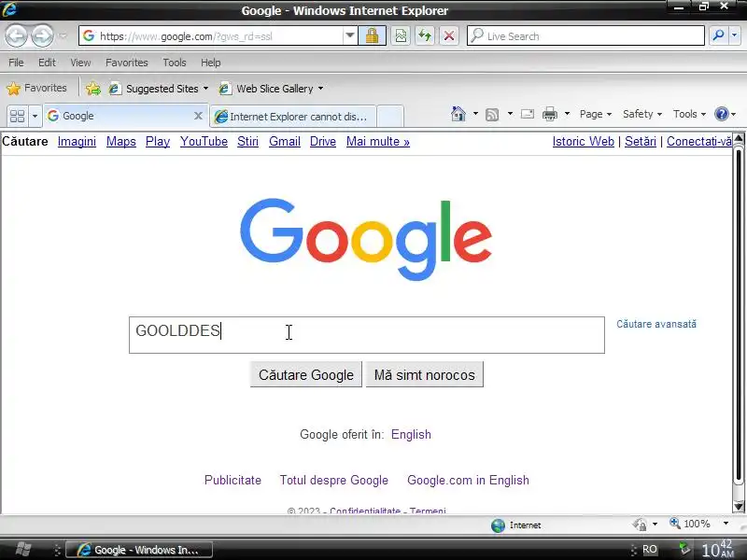Image resolution: width=747 pixels, height=560 pixels.
Task: Open the zoom level 100% control
Action: [x=690, y=524]
